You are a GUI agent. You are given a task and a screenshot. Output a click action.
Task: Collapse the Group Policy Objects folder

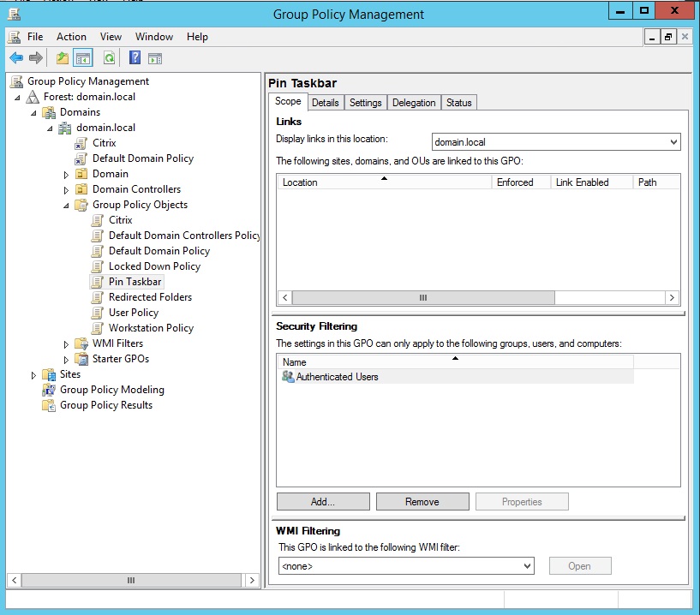[67, 206]
